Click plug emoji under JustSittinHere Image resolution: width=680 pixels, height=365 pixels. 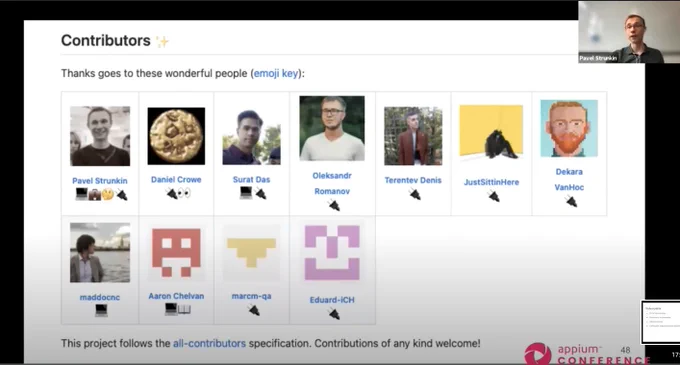pyautogui.click(x=494, y=196)
